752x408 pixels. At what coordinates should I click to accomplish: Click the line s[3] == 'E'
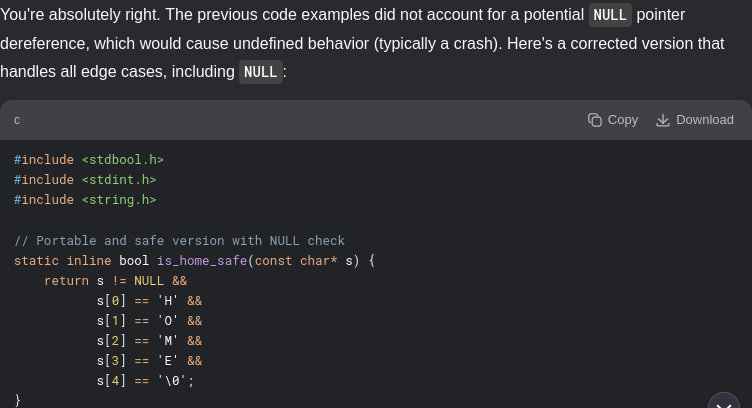(149, 361)
